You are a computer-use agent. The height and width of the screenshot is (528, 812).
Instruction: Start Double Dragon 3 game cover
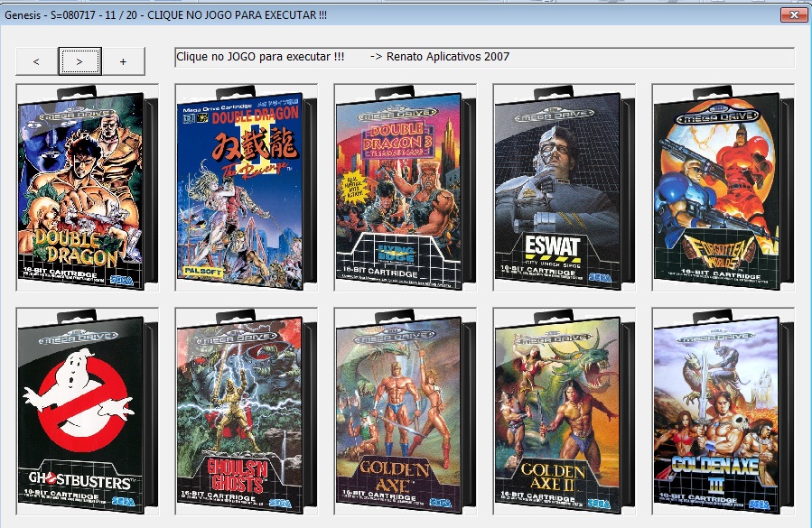coord(406,188)
